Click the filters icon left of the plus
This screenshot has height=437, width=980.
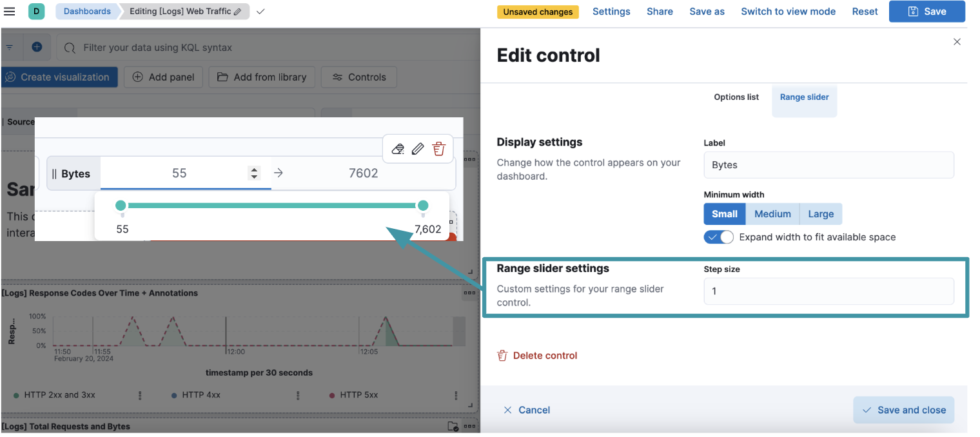click(x=10, y=47)
